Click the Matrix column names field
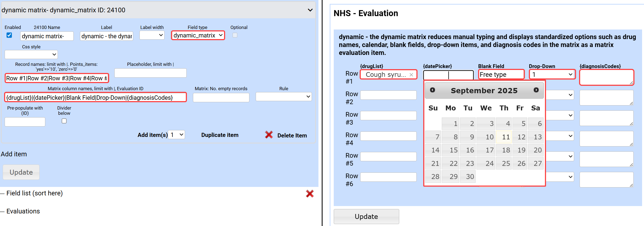Image resolution: width=644 pixels, height=226 pixels. point(96,98)
